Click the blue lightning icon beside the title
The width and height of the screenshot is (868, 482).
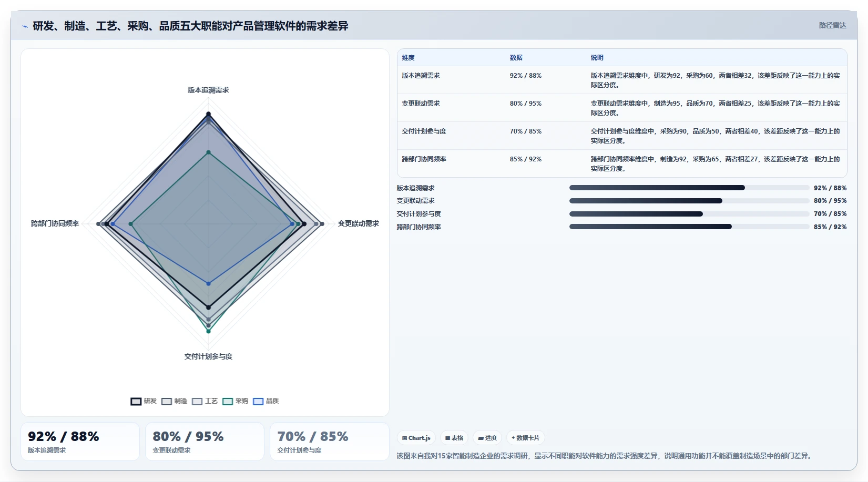[25, 26]
